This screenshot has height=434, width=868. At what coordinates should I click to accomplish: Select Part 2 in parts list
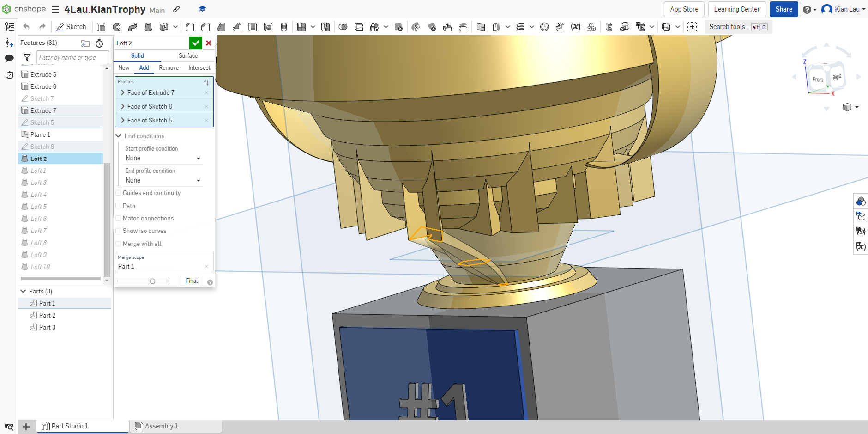click(65, 315)
